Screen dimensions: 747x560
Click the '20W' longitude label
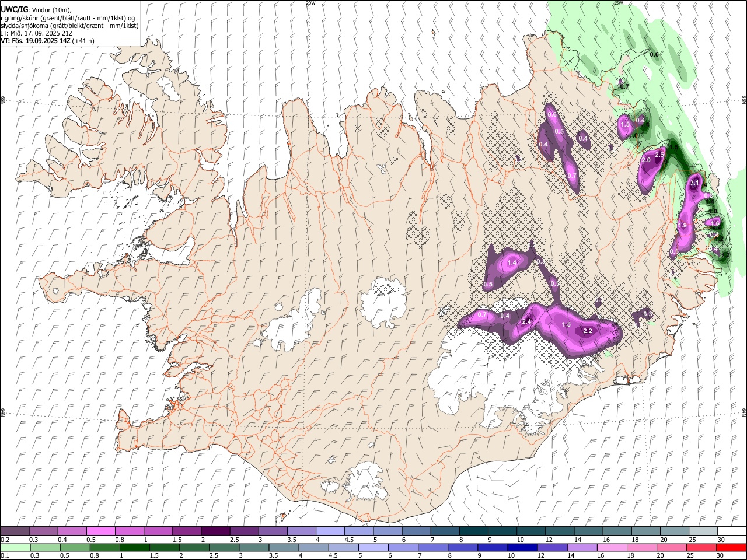coord(310,3)
